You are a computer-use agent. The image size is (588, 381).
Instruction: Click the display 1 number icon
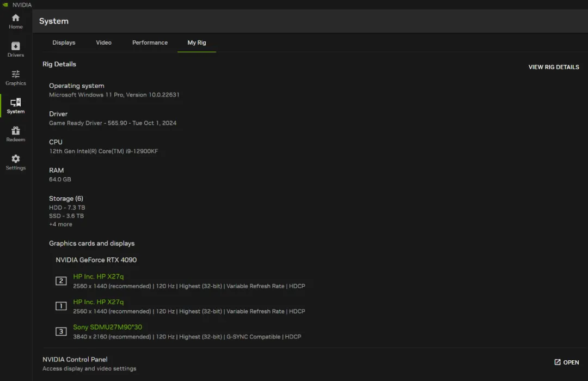61,306
